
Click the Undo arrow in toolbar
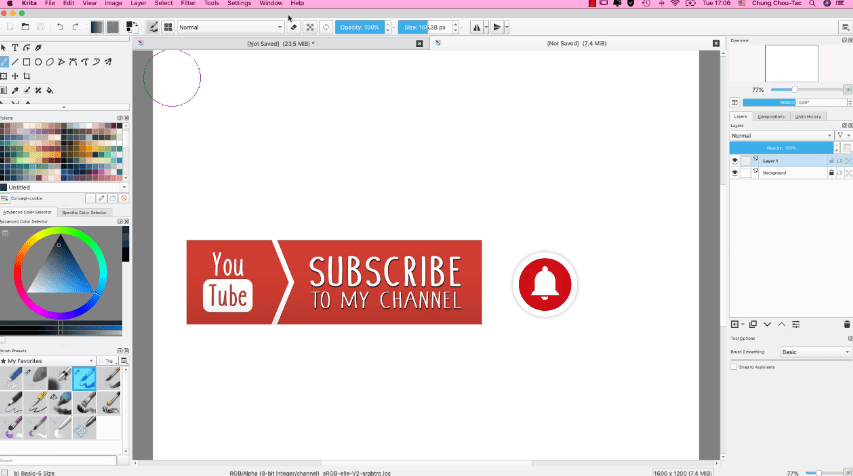pyautogui.click(x=60, y=27)
